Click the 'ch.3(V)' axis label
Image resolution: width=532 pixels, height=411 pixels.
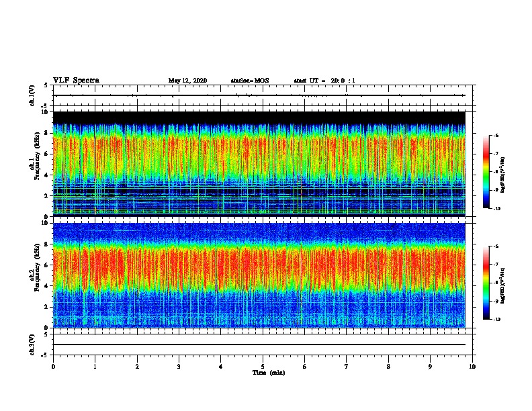point(32,345)
